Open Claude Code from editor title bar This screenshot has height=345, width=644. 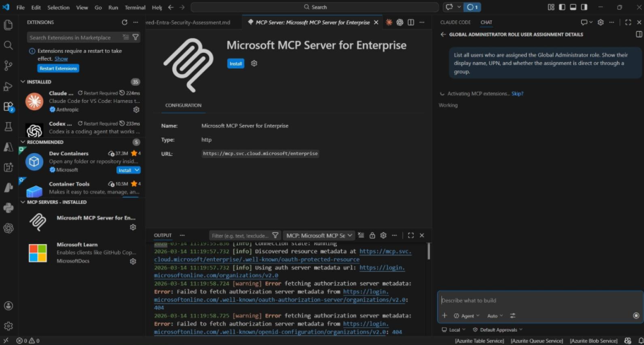coord(388,22)
